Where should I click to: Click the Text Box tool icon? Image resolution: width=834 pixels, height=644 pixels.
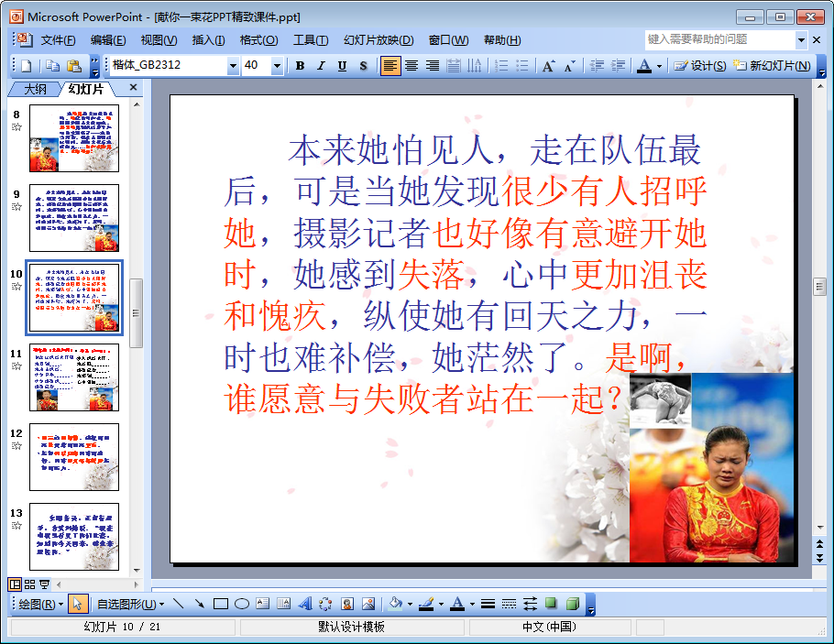263,604
